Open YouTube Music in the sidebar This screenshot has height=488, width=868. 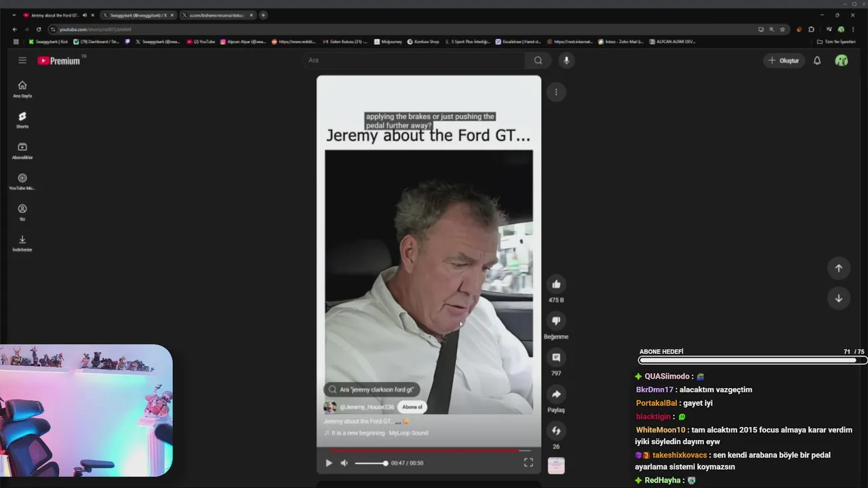click(x=22, y=182)
